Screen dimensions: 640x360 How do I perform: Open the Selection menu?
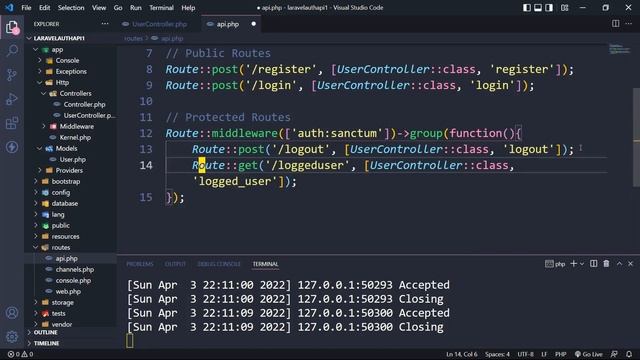pos(71,8)
